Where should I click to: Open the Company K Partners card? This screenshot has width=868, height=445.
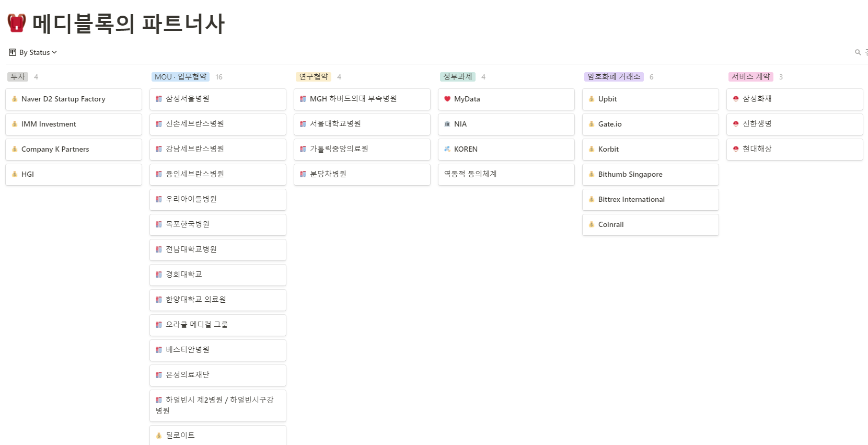pos(74,150)
